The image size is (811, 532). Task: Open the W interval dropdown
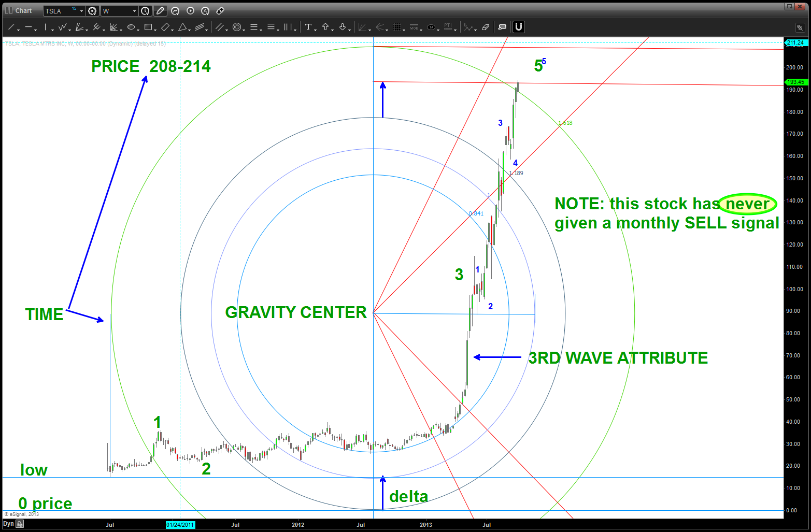135,11
